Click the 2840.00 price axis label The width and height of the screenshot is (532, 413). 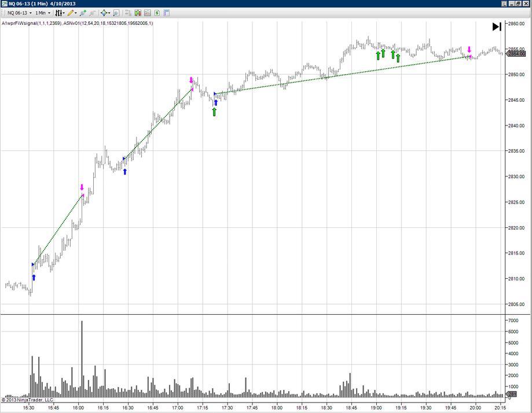coord(516,126)
